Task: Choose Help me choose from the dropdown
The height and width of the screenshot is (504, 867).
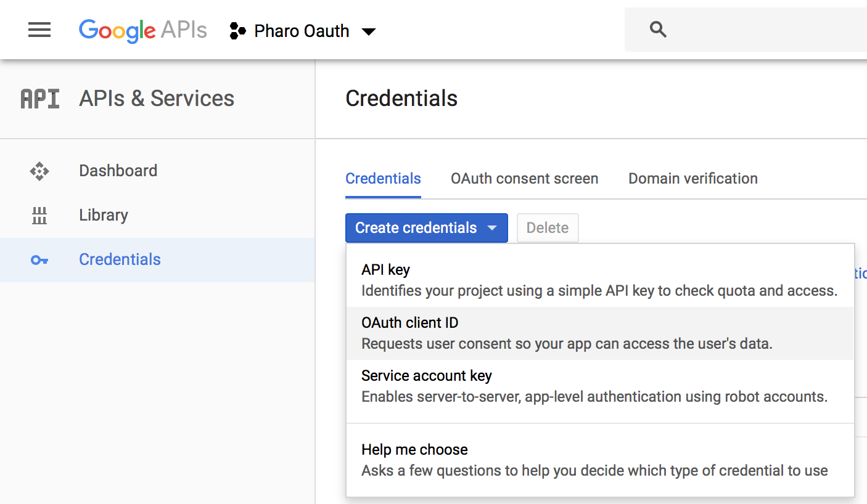Action: click(414, 450)
